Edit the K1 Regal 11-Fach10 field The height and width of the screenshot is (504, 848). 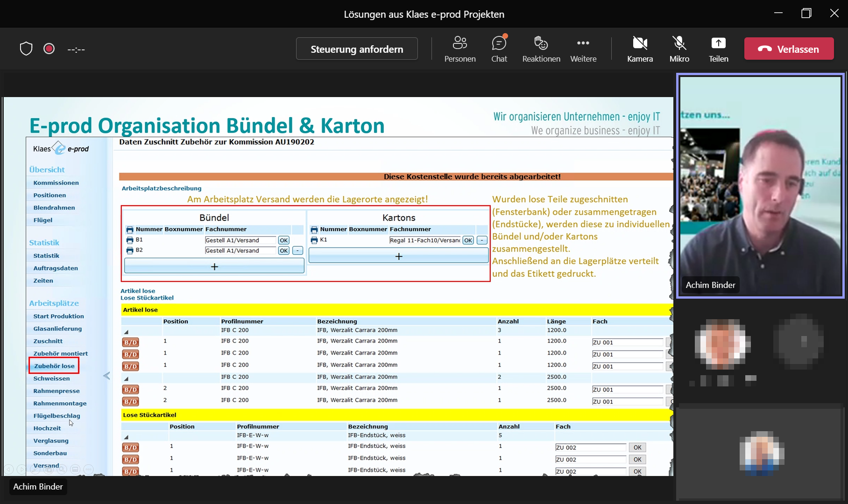[424, 240]
